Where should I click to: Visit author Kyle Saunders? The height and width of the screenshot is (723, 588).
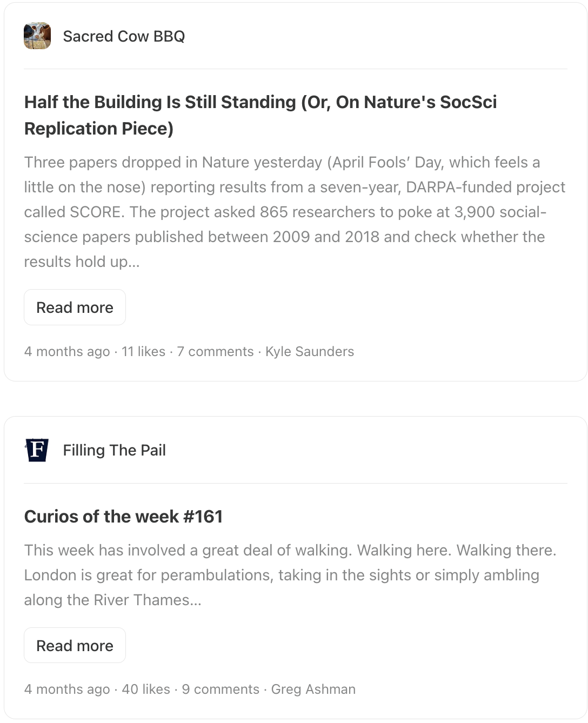tap(310, 352)
